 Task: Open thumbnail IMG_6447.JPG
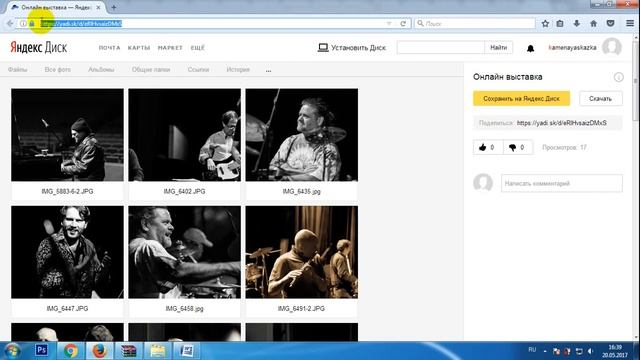pos(67,252)
